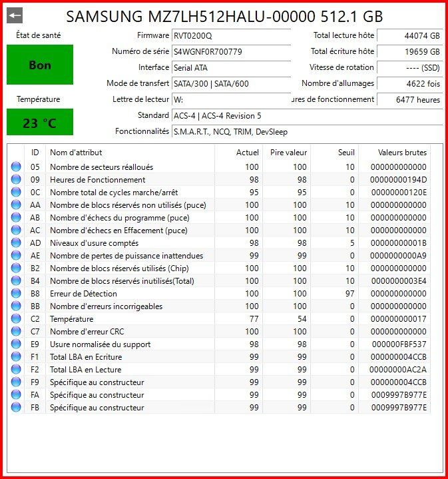Screen dimensions: 448x479
Task: Select the threshold value 97 in row B8
Action: tap(349, 294)
